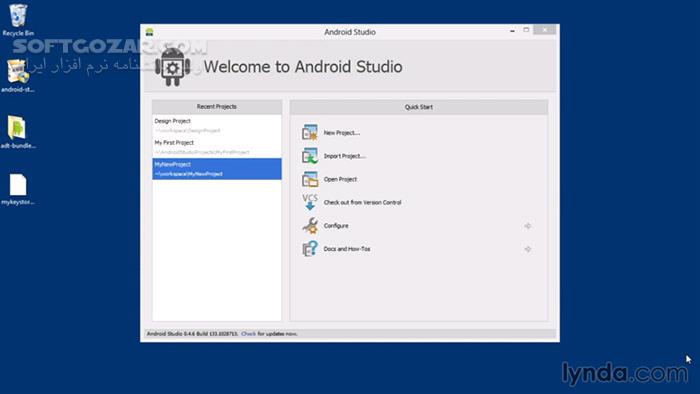Open Docs and How-Tos
Screen dimensions: 700x394
347,249
